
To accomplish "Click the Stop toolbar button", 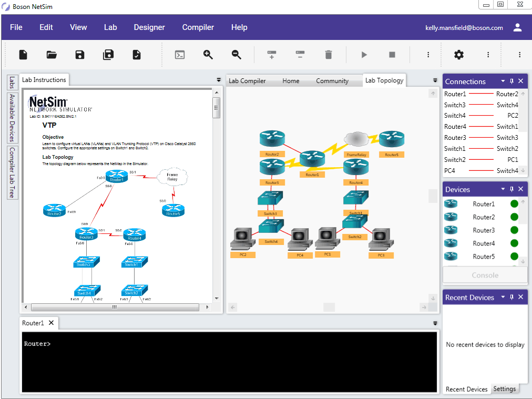I will point(392,55).
